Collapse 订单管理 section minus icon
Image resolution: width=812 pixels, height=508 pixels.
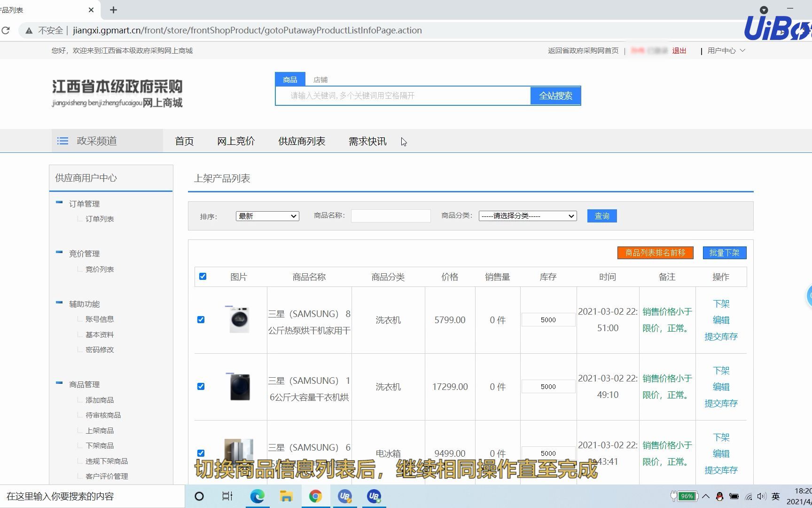pyautogui.click(x=59, y=202)
